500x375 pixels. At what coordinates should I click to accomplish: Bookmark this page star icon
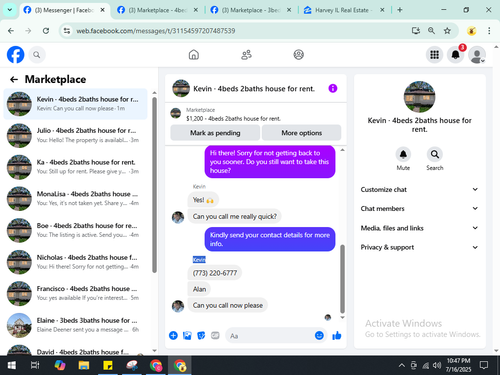(447, 31)
